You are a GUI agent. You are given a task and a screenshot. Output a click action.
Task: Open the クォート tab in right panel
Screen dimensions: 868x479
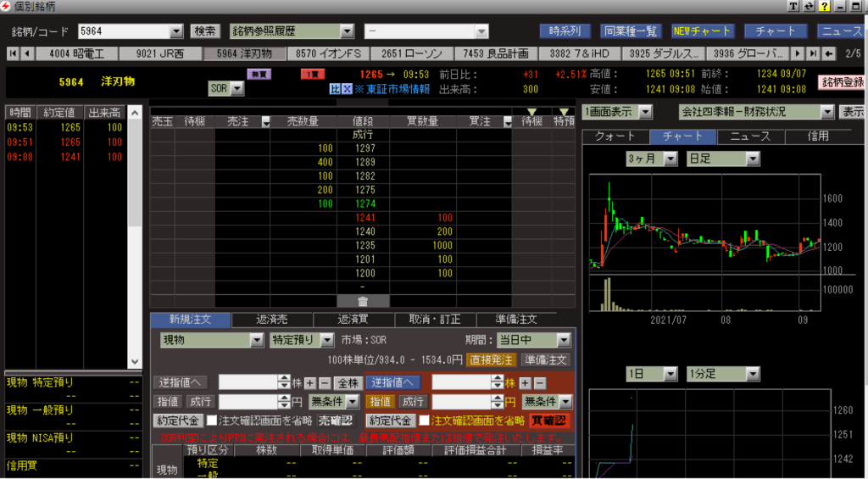tap(615, 136)
